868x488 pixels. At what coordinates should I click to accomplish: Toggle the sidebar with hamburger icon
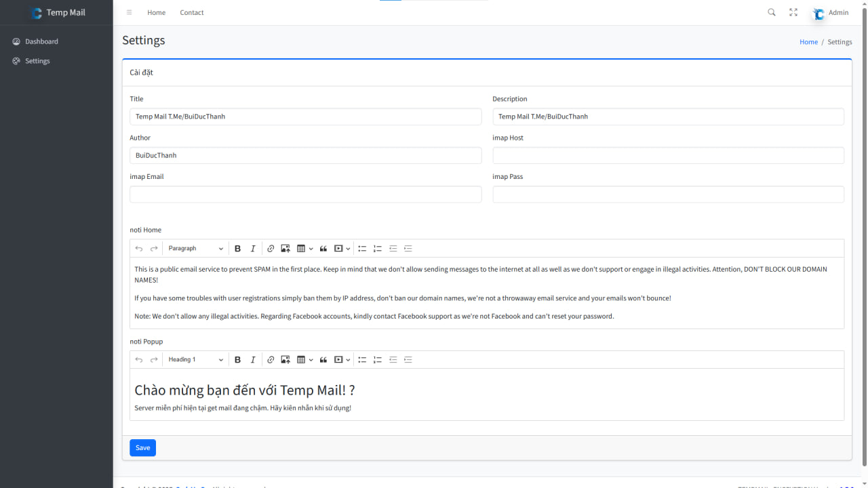(x=130, y=12)
